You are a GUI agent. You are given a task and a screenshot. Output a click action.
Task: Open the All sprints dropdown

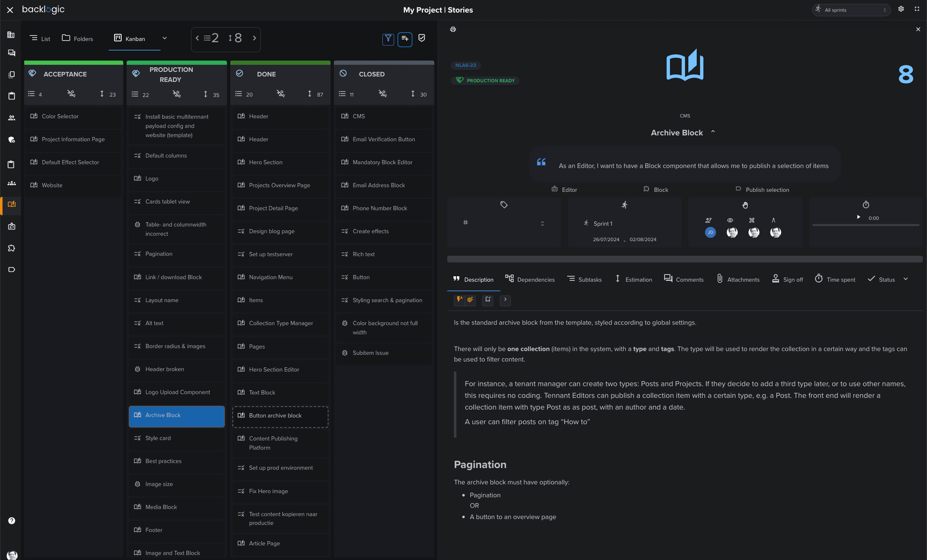[851, 10]
